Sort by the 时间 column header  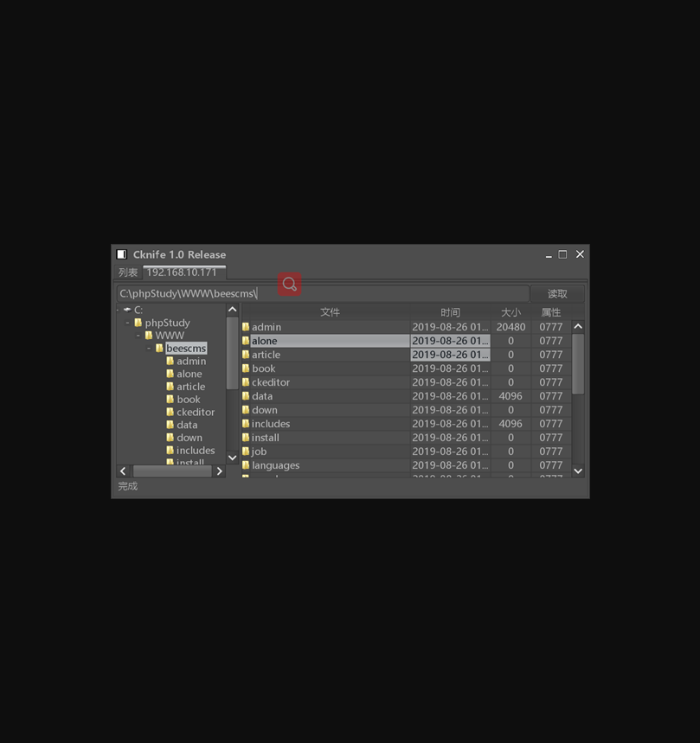pos(450,312)
